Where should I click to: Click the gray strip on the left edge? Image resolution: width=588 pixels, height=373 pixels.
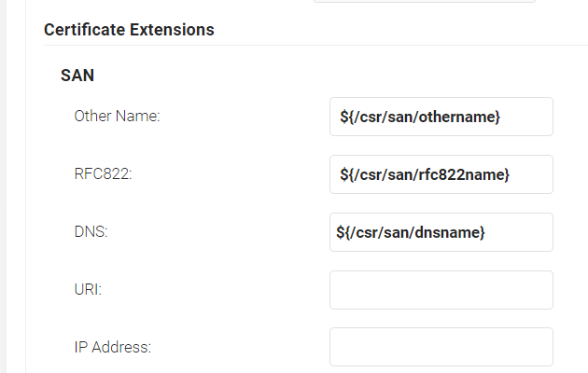point(4,186)
